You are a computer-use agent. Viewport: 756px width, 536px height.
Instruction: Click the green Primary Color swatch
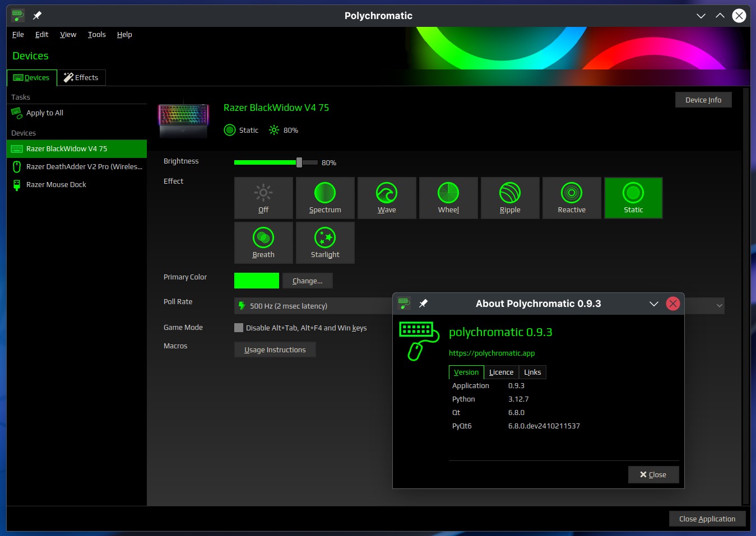(257, 281)
